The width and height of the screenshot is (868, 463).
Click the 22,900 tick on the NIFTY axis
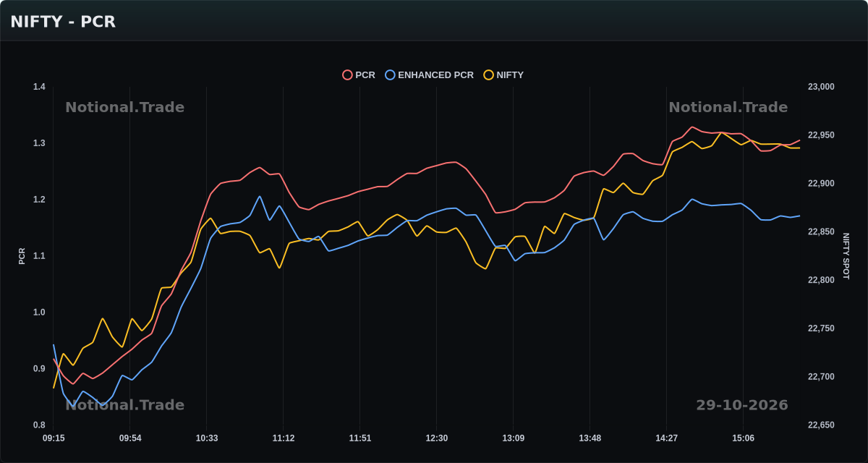(x=821, y=184)
